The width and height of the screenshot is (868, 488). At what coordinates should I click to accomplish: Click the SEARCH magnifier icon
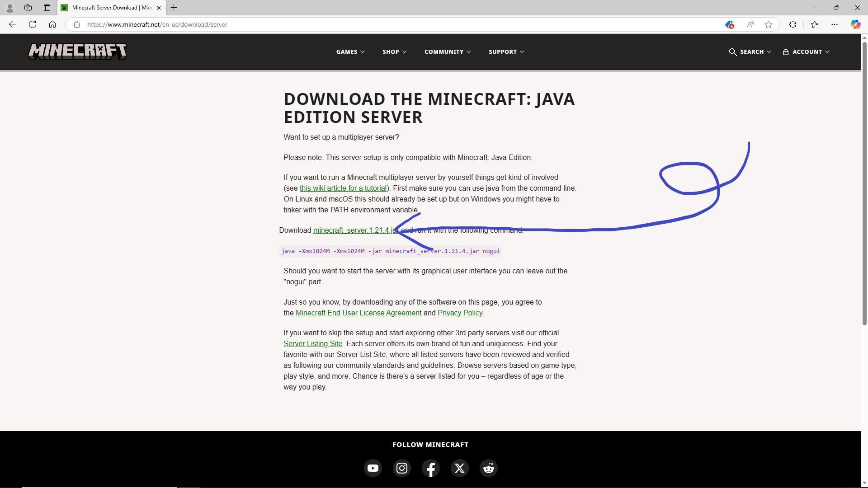733,52
